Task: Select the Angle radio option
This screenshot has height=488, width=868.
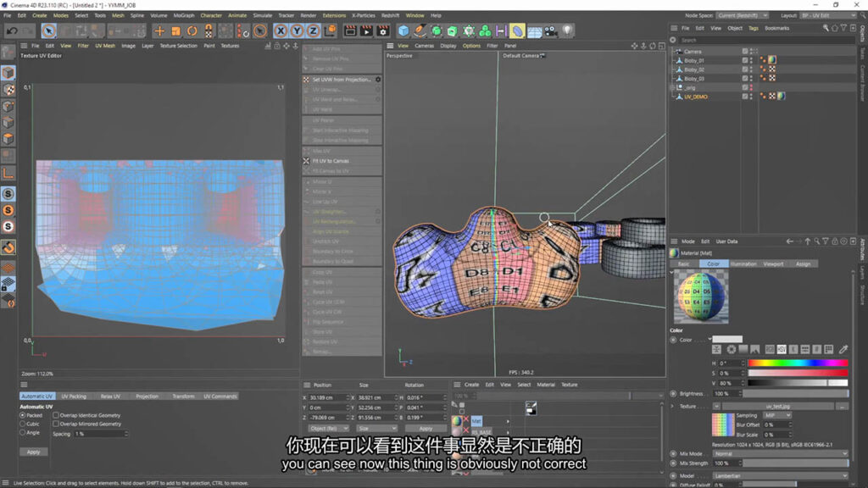Action: [23, 433]
